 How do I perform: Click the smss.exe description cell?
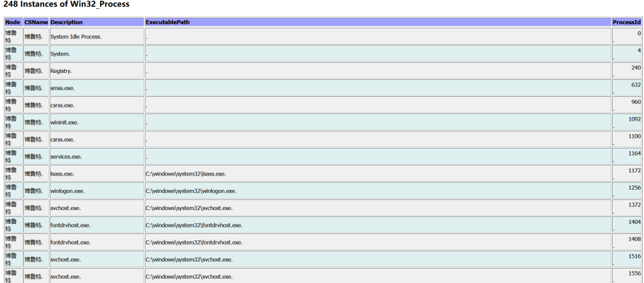62,89
